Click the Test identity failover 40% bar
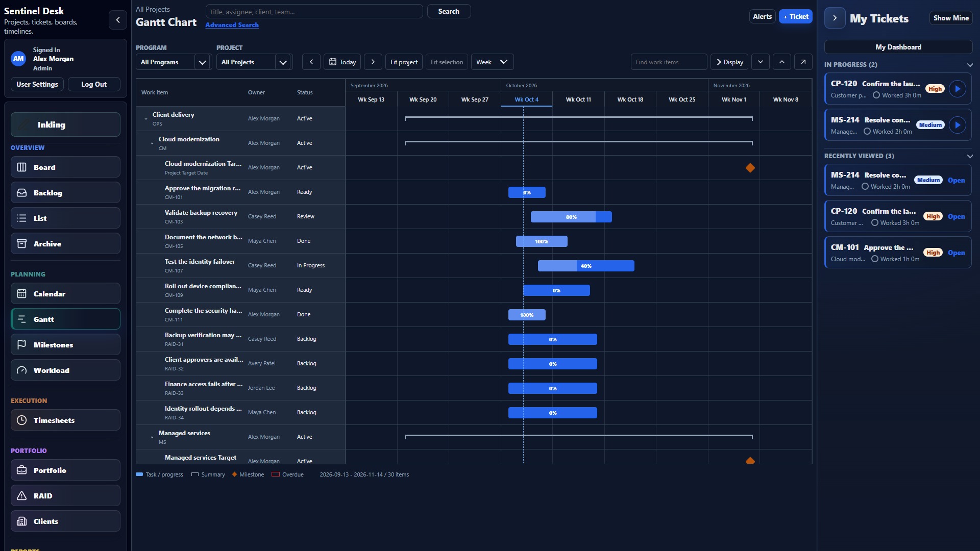Viewport: 980px width, 551px height. tap(586, 266)
